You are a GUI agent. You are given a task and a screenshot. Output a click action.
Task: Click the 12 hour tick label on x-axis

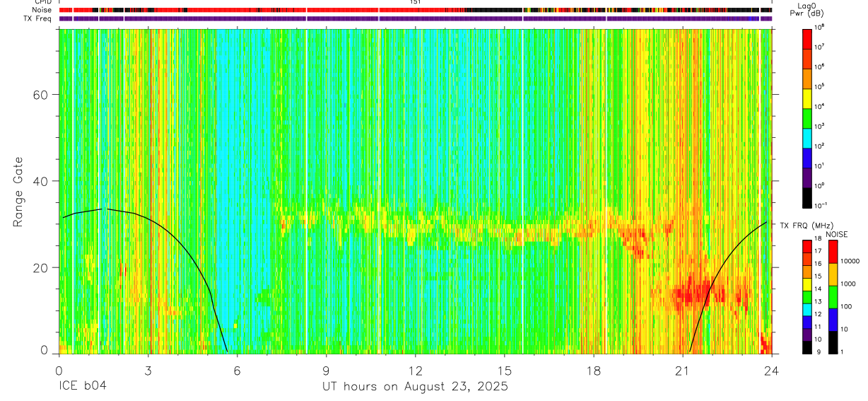(415, 370)
